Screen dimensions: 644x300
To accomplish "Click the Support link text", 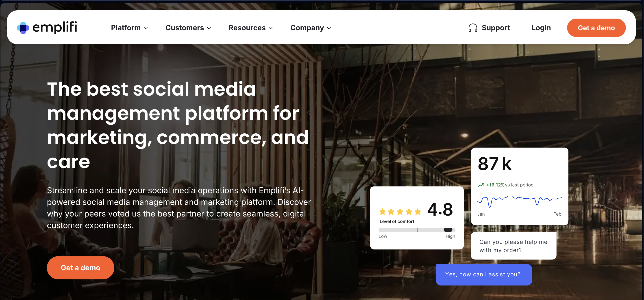I will click(x=496, y=28).
